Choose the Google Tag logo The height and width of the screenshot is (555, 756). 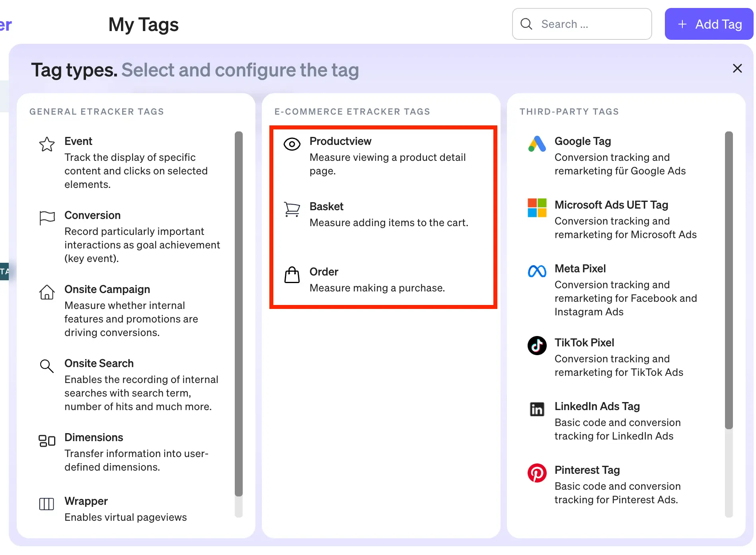(x=537, y=144)
